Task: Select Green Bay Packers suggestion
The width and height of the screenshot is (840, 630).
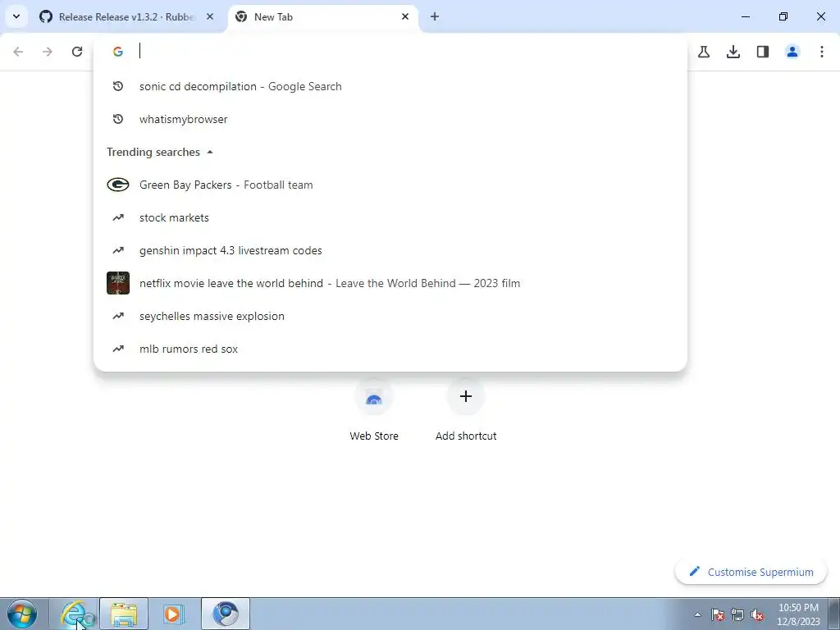Action: pos(390,185)
